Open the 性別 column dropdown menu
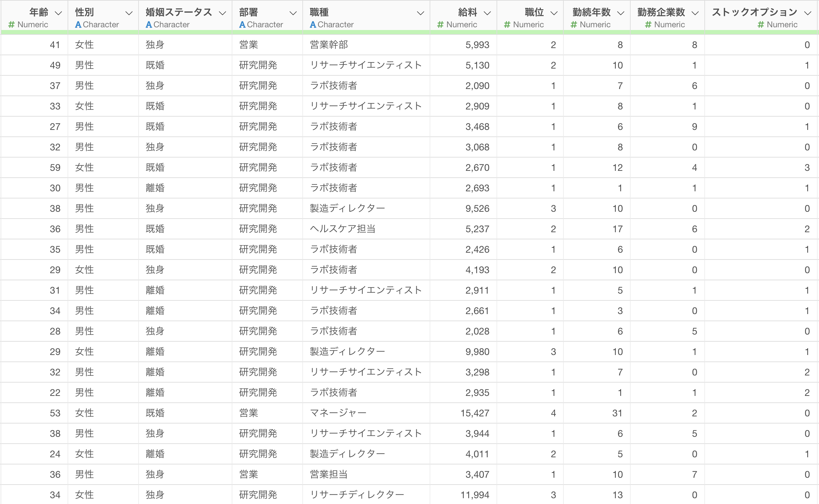This screenshot has height=504, width=819. point(129,13)
